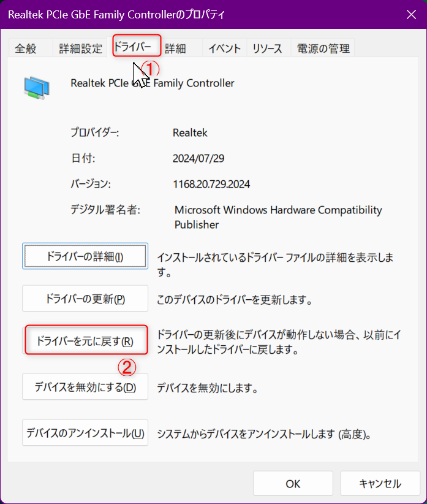Close the properties dialog window
This screenshot has width=427, height=504.
click(411, 15)
